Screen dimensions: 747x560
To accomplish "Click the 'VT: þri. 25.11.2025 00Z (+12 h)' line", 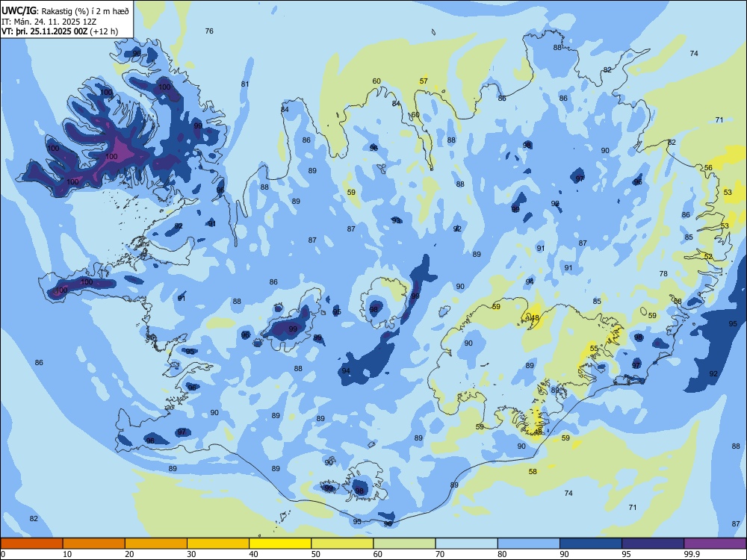I will [60, 31].
